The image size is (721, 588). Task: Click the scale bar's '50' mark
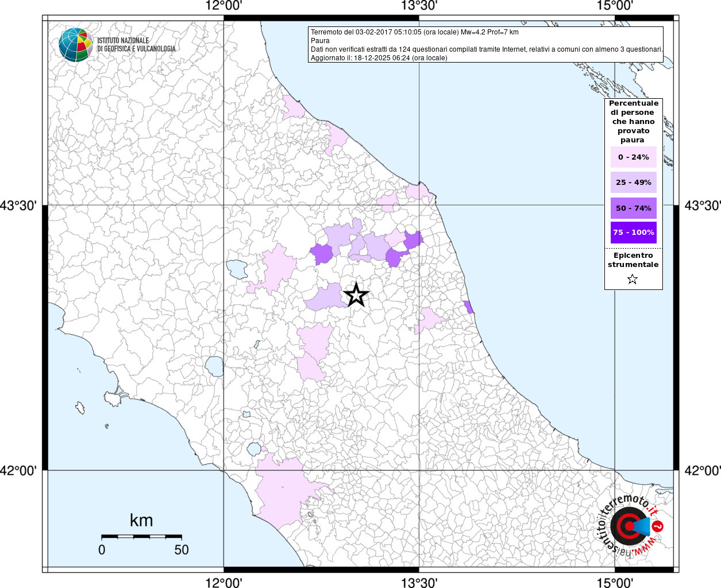[x=182, y=550]
